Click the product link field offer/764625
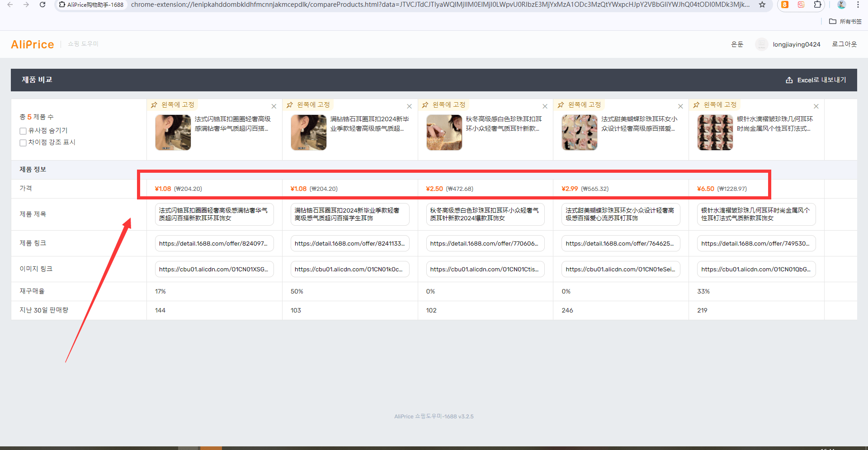The image size is (868, 450). tap(621, 243)
